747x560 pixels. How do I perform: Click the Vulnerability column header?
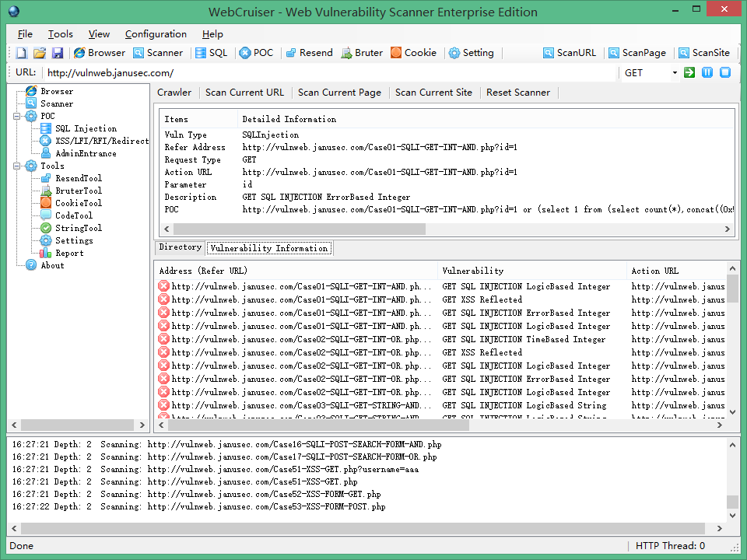click(x=532, y=271)
